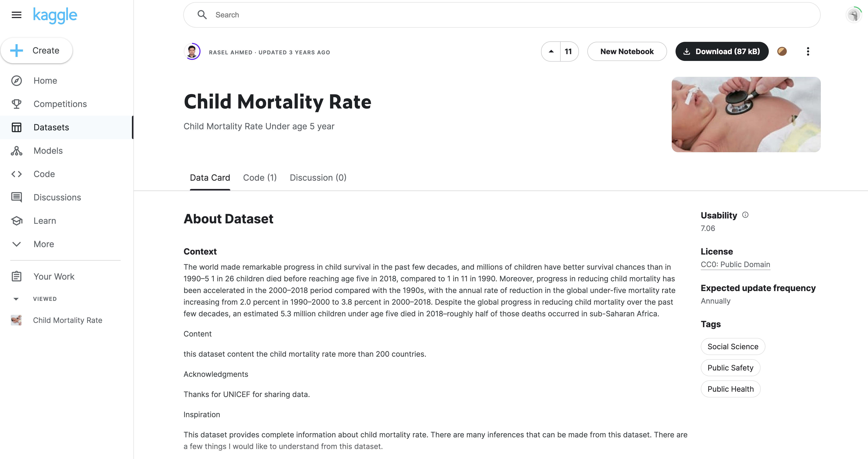Open the hamburger menu icon
The image size is (868, 459).
point(17,15)
